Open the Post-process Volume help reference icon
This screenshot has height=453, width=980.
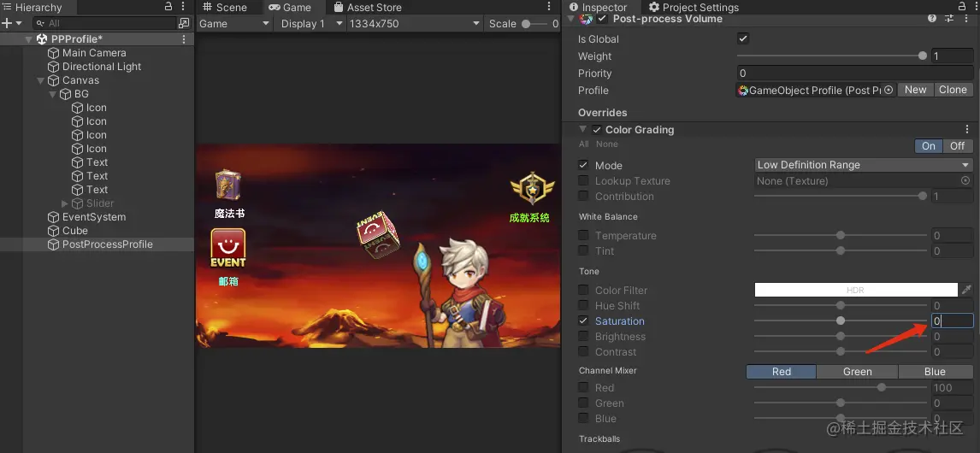pyautogui.click(x=932, y=19)
